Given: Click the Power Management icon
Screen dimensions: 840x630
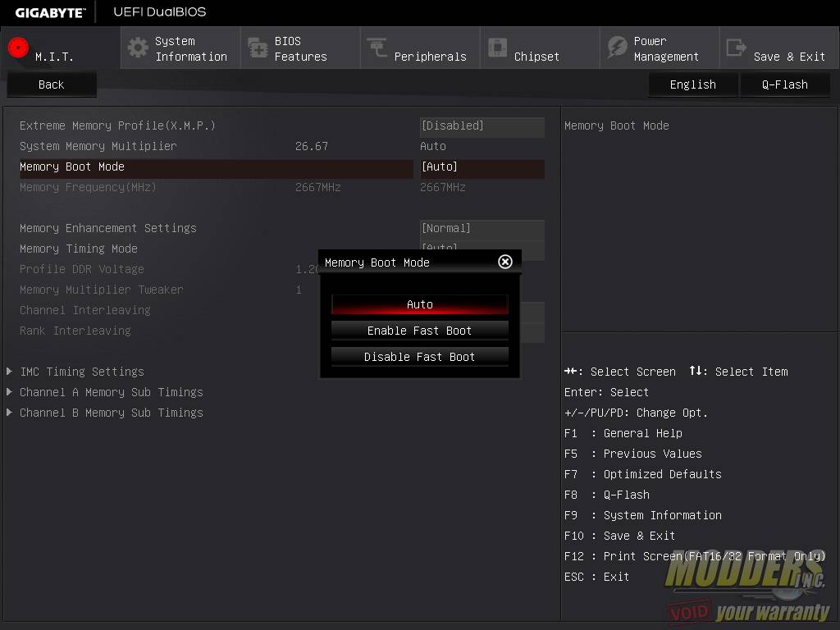Looking at the screenshot, I should (x=617, y=48).
